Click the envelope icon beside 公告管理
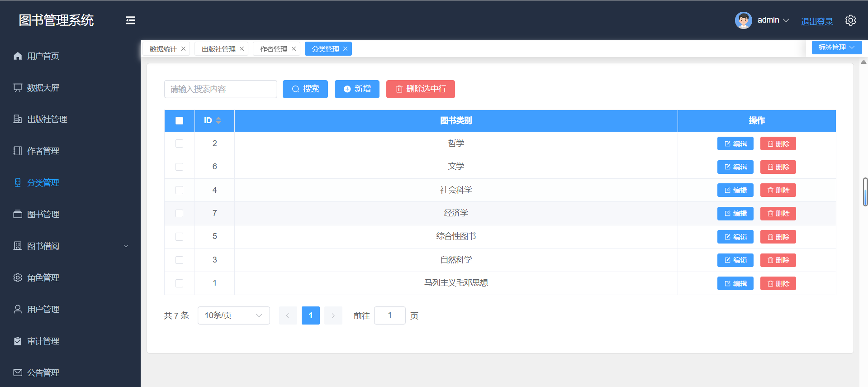The height and width of the screenshot is (387, 868). coord(18,373)
